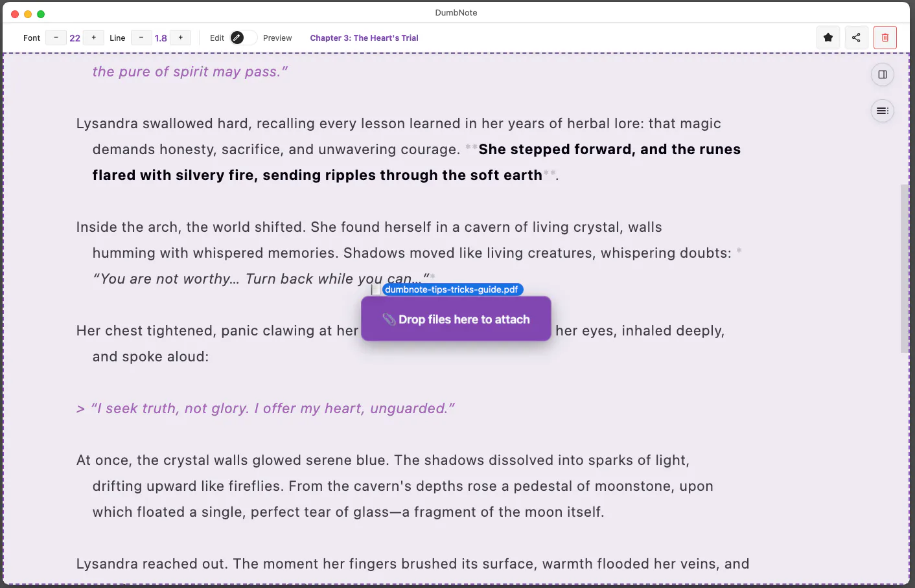915x588 pixels.
Task: Toggle the Edit/Preview mode switch
Action: tap(243, 38)
